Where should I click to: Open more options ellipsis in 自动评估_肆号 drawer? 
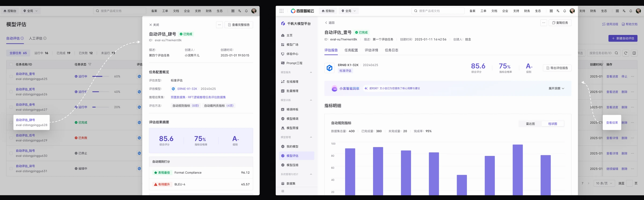point(219,25)
